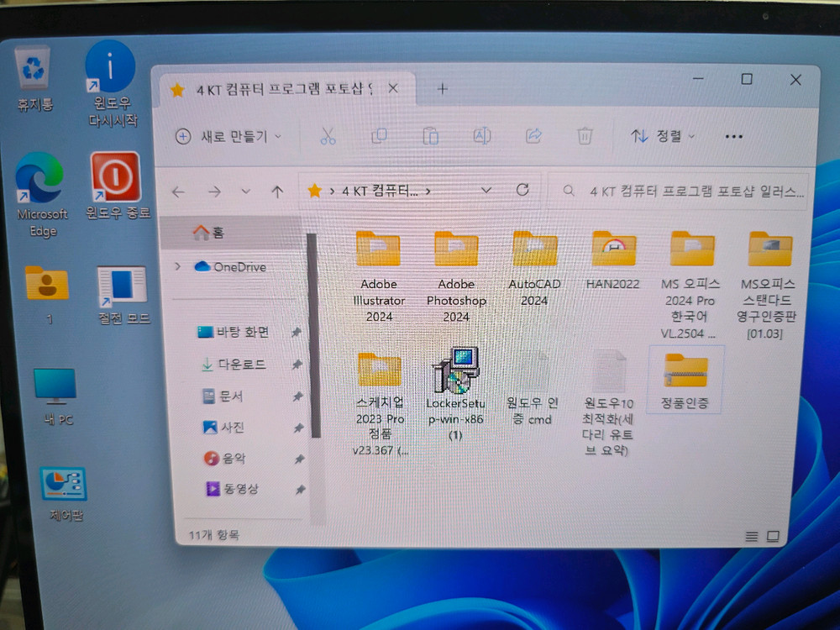840x630 pixels.
Task: Open Microsoft Edge from the desktop
Action: coord(39,182)
